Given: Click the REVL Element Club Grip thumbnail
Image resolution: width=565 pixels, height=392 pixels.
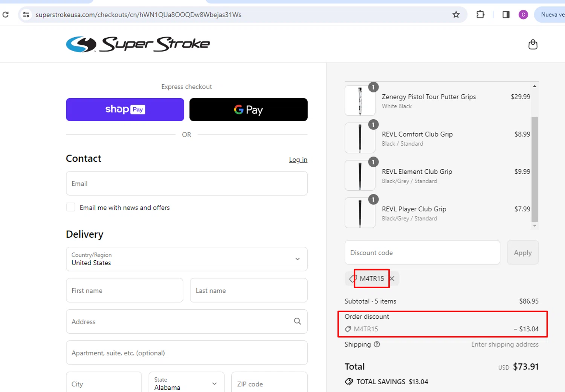Looking at the screenshot, I should [x=360, y=175].
